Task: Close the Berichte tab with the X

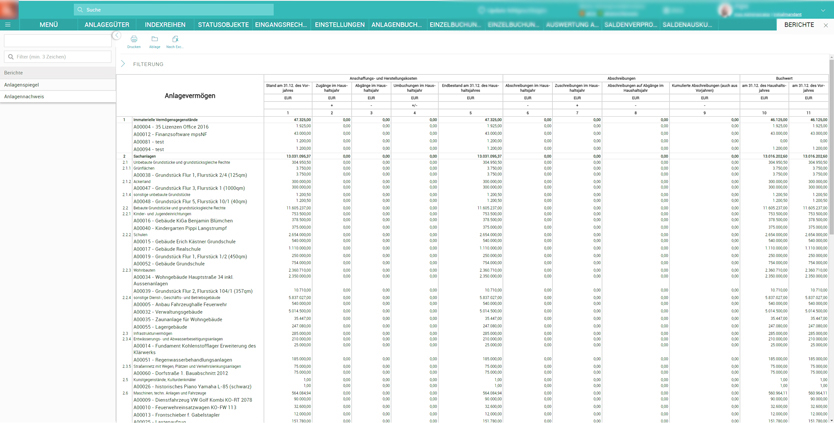Action: 825,25
